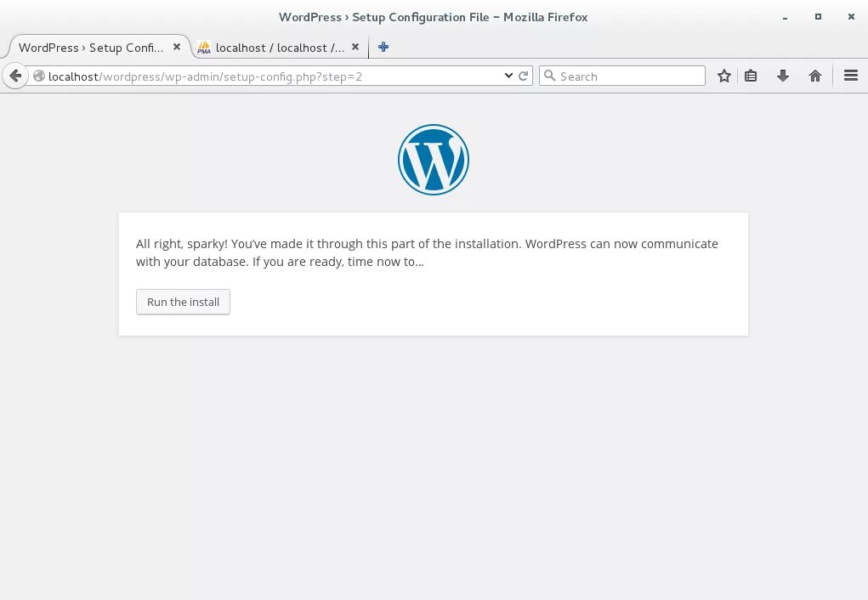868x600 pixels.
Task: Close the localhost phpMyAdmin tab
Action: click(355, 47)
